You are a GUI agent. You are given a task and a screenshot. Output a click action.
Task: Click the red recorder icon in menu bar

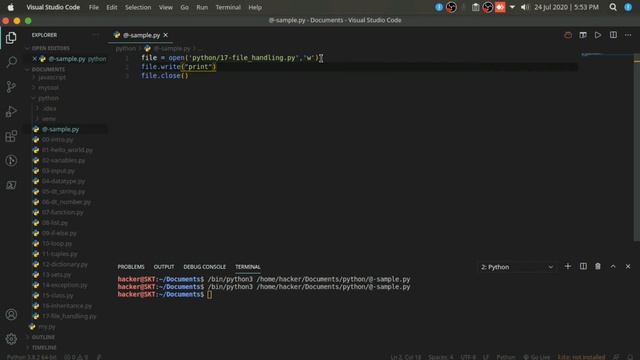click(x=500, y=7)
